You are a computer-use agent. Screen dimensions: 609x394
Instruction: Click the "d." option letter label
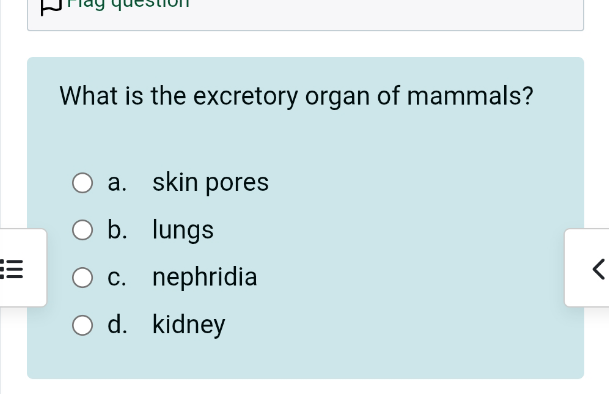[117, 325]
